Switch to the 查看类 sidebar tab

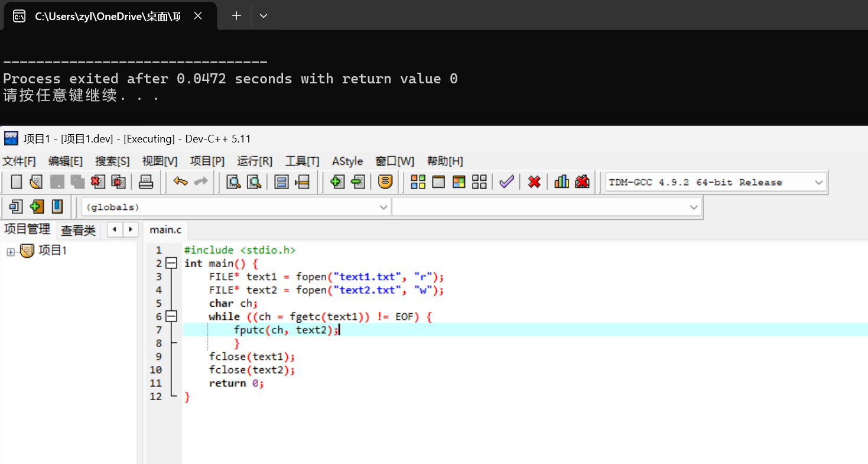pos(78,230)
